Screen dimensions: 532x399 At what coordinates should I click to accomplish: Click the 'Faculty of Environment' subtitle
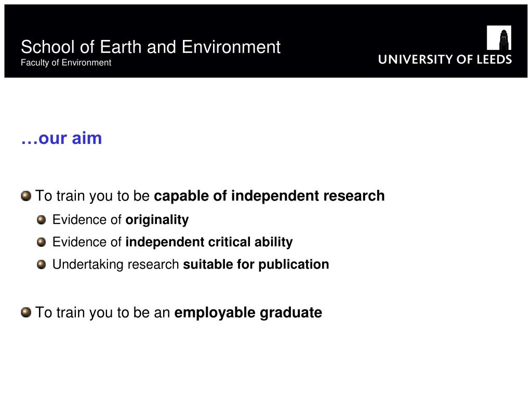tap(66, 63)
